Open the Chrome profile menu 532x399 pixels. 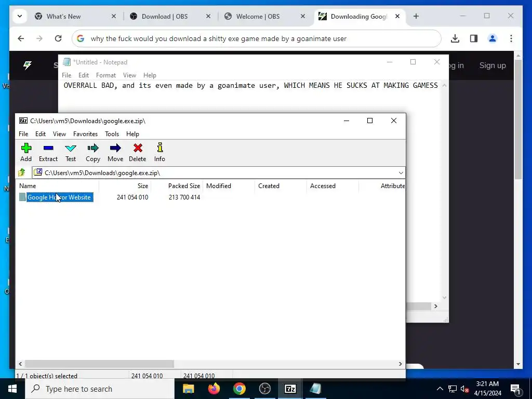(493, 38)
